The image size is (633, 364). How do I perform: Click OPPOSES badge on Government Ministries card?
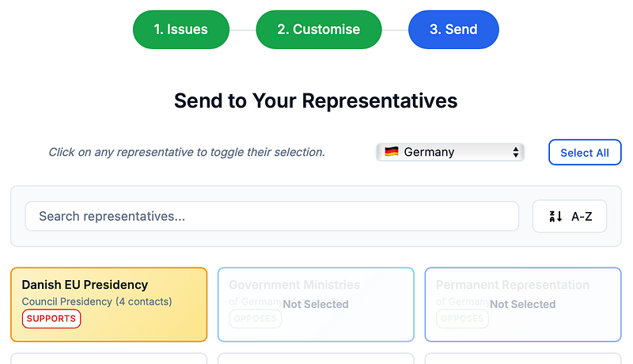255,319
